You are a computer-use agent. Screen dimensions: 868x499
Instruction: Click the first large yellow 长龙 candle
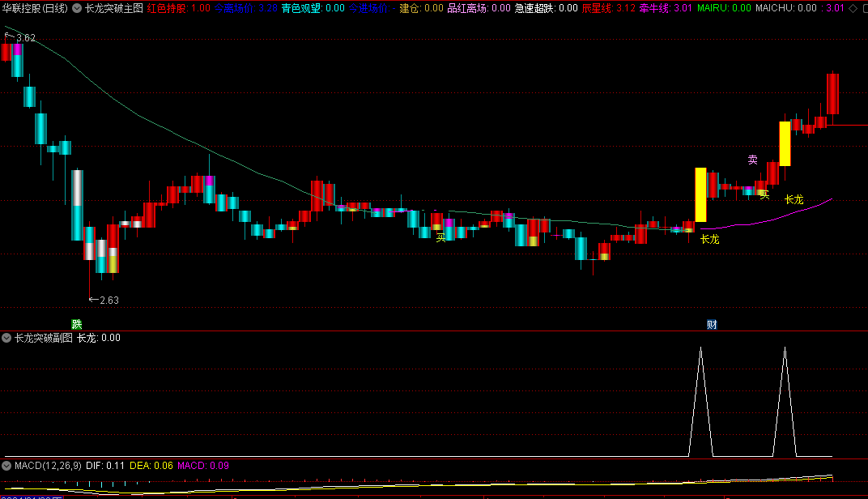(x=701, y=194)
